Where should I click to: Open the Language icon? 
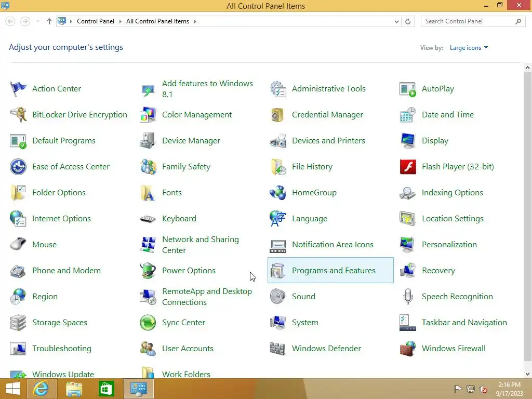pyautogui.click(x=277, y=219)
